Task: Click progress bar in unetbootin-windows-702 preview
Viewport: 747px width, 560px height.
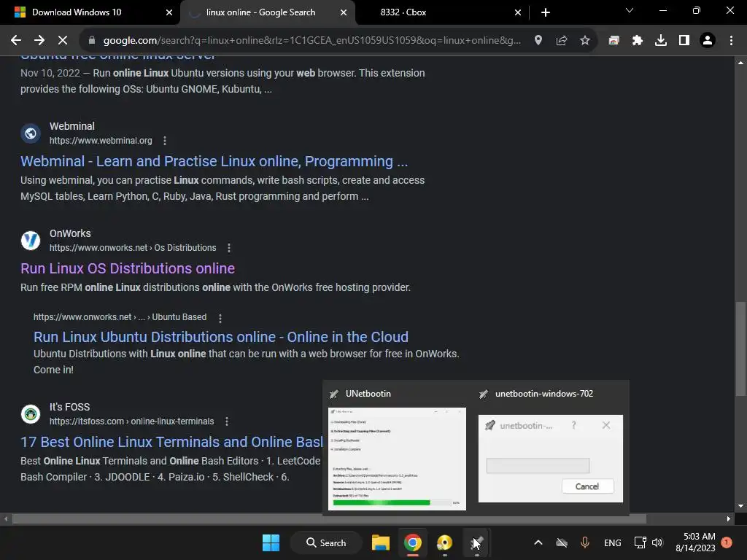Action: (x=538, y=466)
